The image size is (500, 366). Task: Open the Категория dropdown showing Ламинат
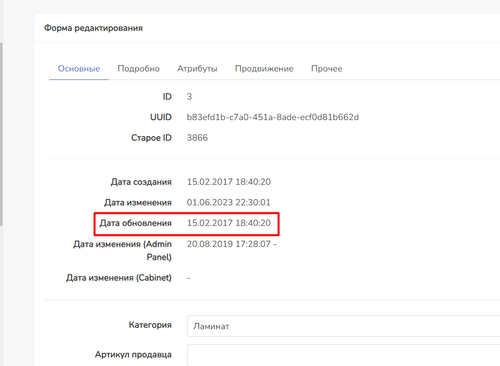point(343,326)
